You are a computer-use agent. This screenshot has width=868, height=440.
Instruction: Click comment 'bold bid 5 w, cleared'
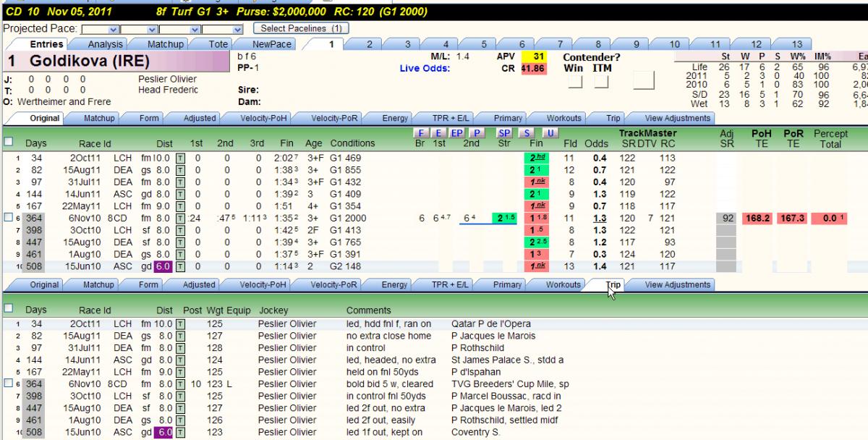(x=390, y=384)
